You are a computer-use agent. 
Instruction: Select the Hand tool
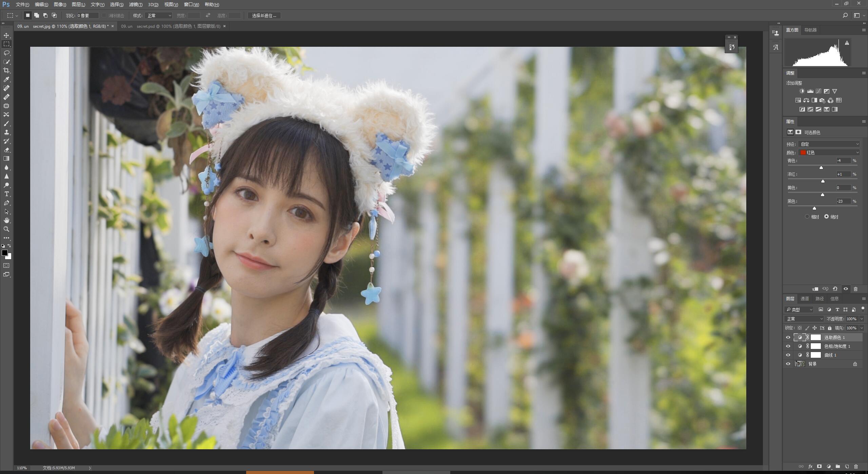(x=6, y=220)
